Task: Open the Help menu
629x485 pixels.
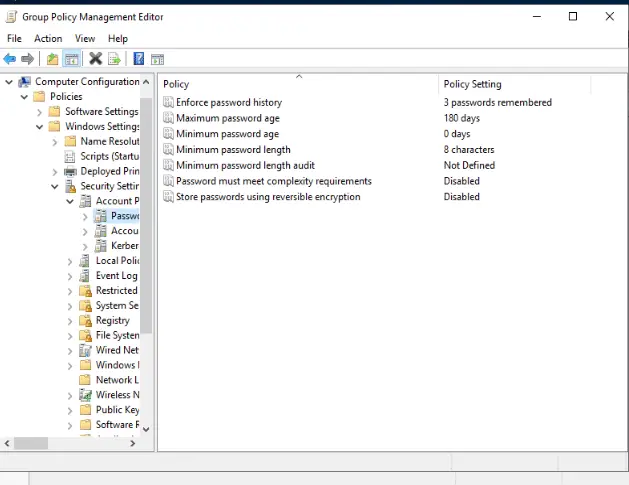Action: (x=118, y=39)
